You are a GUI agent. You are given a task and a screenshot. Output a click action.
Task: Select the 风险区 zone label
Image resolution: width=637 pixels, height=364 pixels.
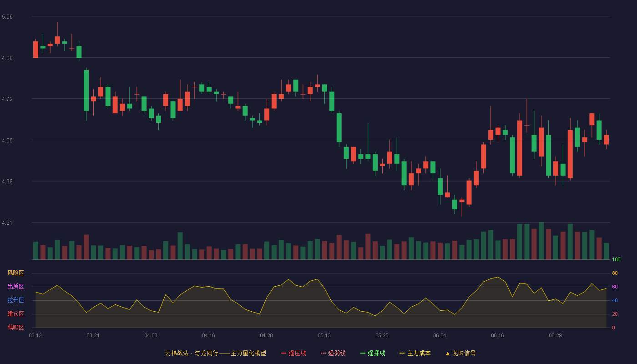(x=15, y=273)
